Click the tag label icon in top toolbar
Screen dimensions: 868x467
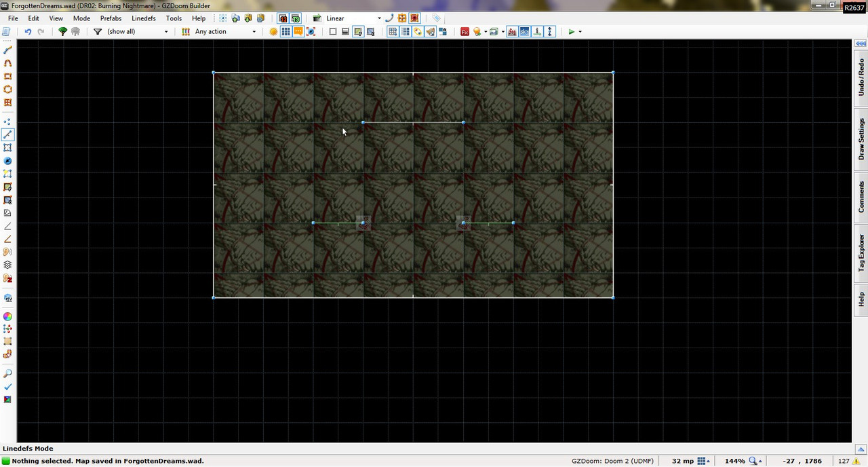click(x=436, y=18)
